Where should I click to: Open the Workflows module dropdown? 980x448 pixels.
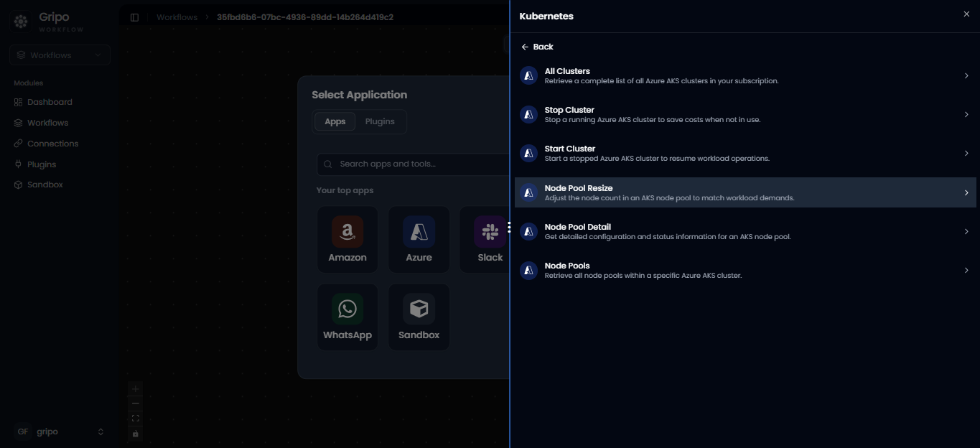coord(60,55)
